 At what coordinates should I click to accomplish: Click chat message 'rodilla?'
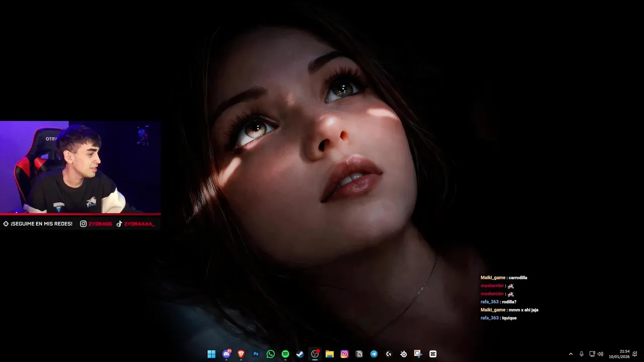(x=509, y=302)
